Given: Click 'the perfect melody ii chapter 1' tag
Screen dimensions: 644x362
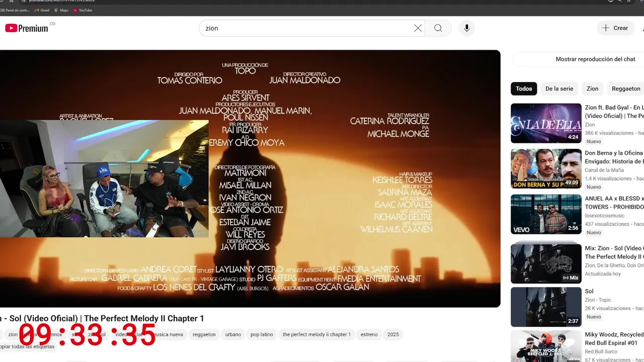Looking at the screenshot, I should pos(316,334).
